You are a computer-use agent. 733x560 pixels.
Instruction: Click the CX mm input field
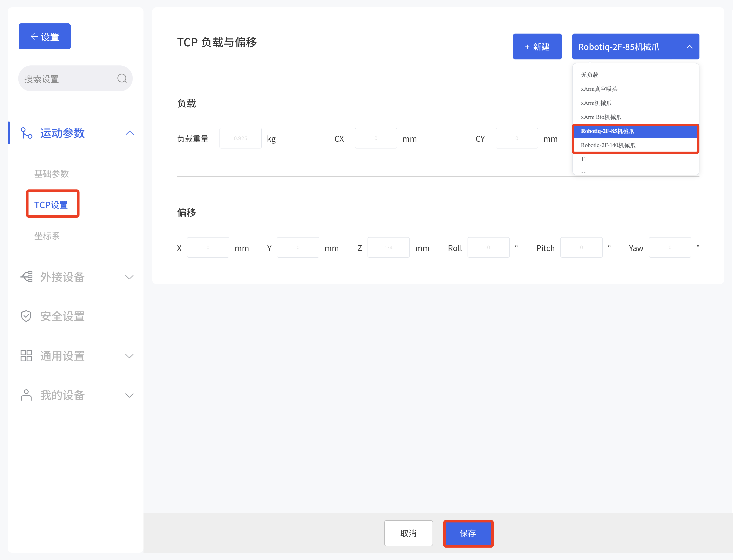(x=376, y=138)
